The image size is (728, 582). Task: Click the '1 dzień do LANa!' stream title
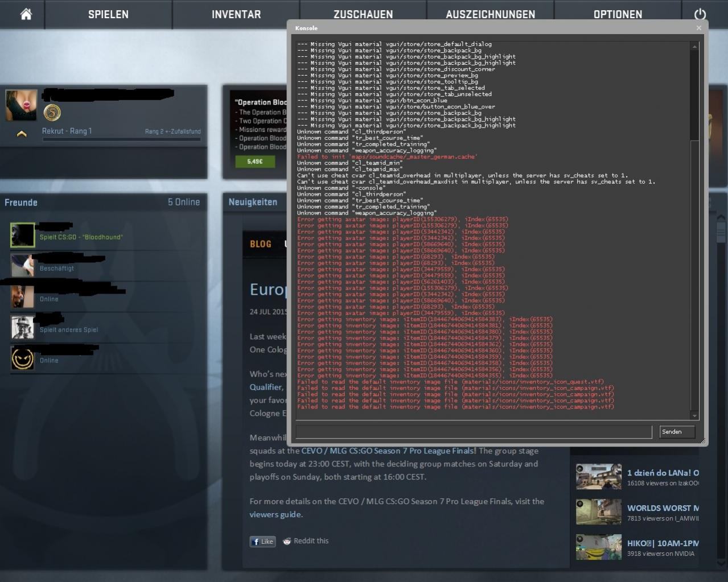tap(663, 473)
